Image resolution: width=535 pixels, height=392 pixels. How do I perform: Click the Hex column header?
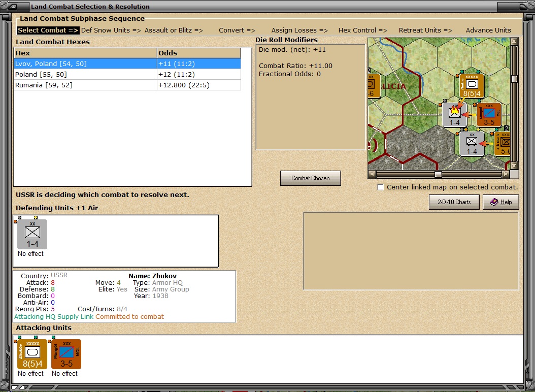(x=85, y=53)
